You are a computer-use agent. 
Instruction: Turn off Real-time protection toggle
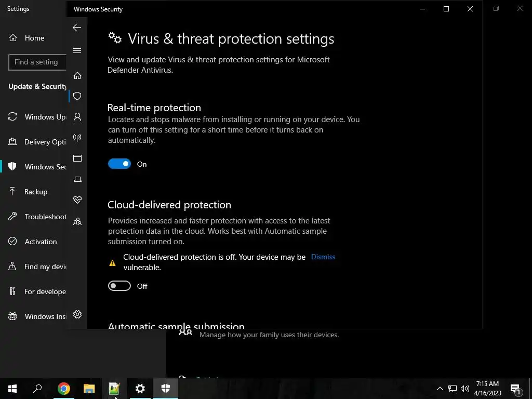click(119, 164)
